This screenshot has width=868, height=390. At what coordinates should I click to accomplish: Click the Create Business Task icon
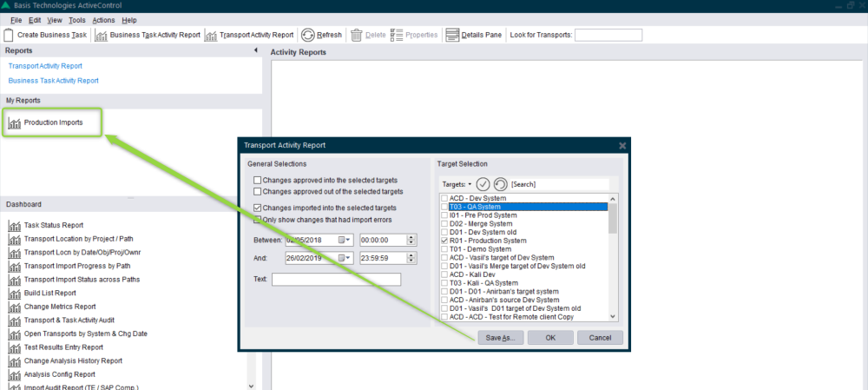pos(9,35)
